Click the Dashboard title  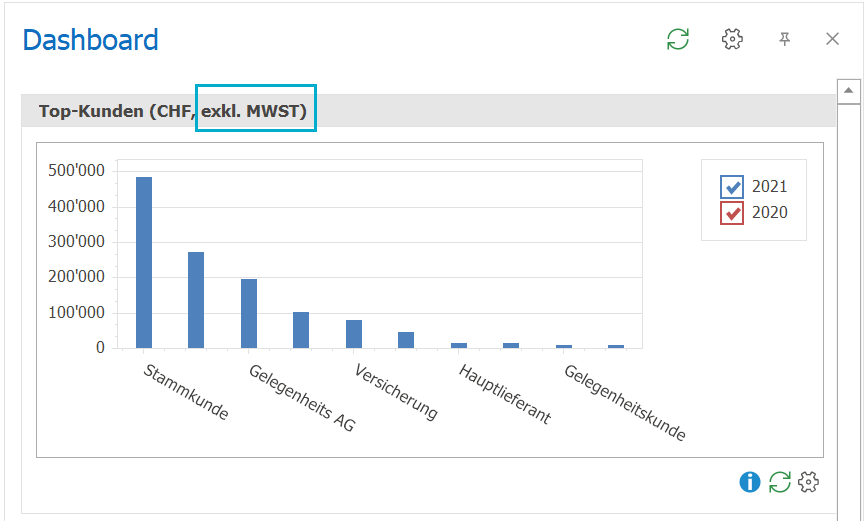[x=91, y=40]
